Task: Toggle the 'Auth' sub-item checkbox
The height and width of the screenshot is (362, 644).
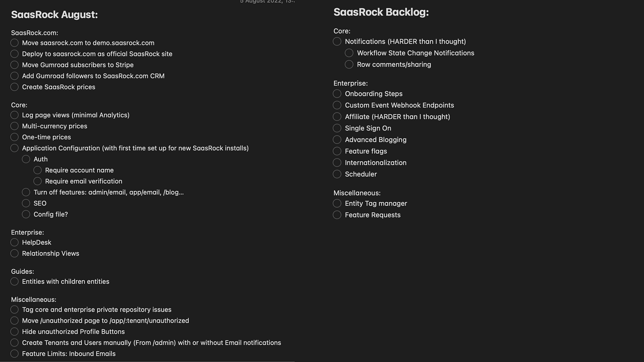Action: click(26, 159)
